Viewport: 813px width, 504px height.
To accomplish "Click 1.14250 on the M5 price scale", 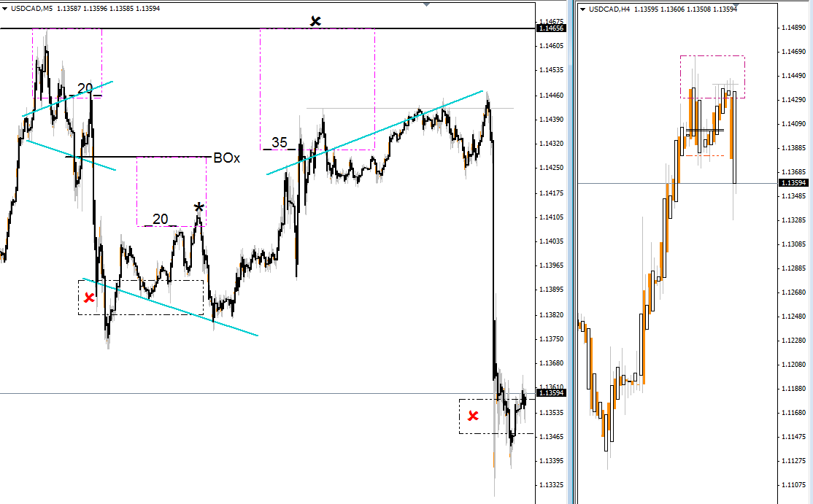I will coord(551,168).
